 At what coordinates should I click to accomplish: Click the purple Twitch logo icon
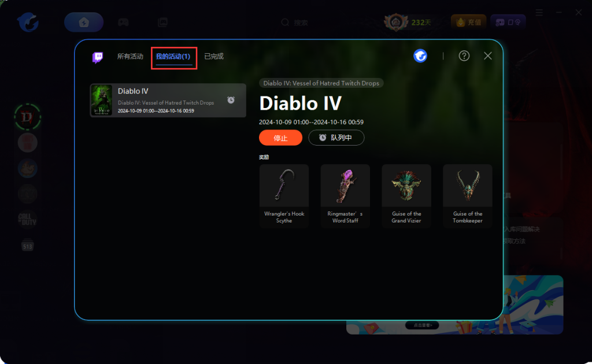coord(97,57)
